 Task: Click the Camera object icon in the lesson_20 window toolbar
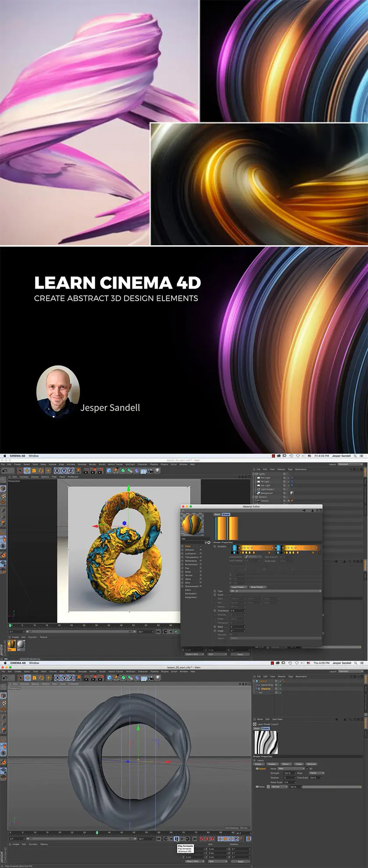pos(150,678)
